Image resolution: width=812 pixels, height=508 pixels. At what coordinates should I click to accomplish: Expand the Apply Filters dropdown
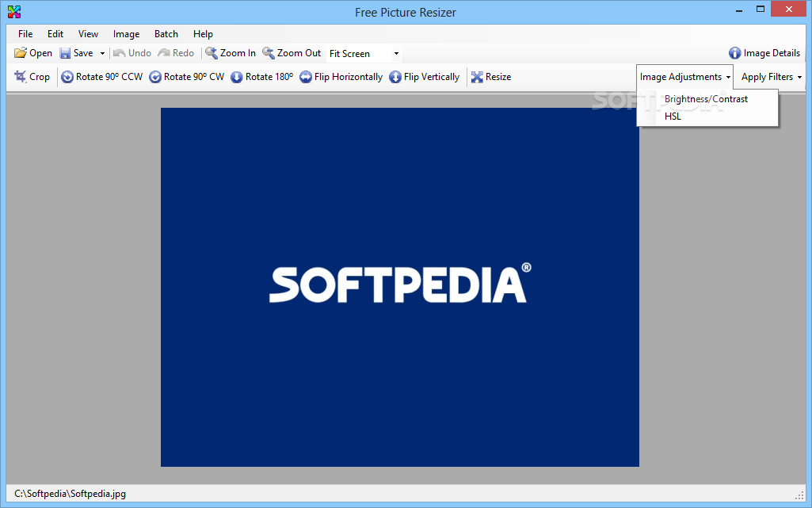[x=772, y=77]
